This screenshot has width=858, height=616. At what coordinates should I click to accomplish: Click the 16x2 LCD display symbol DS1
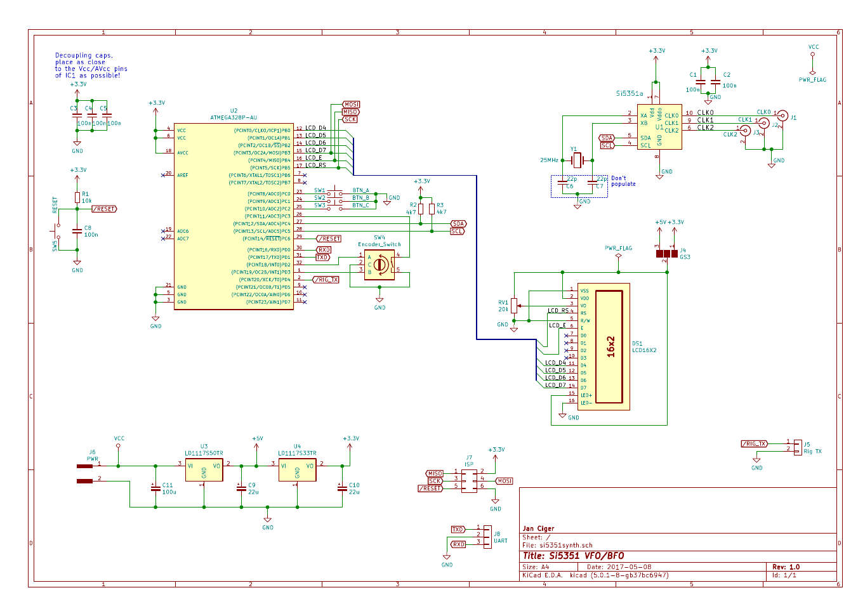[x=604, y=346]
